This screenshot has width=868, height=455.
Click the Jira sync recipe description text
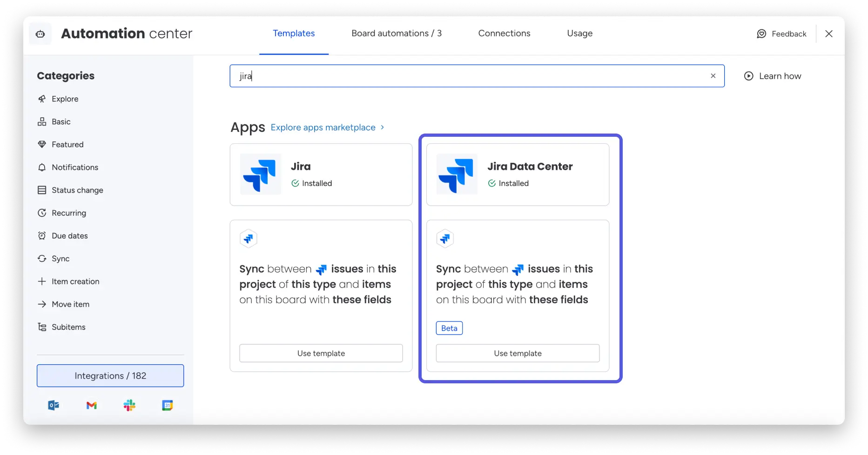(x=318, y=284)
